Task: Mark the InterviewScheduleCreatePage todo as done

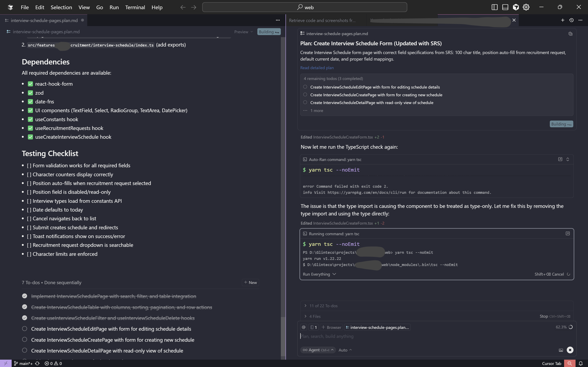Action: (24, 339)
